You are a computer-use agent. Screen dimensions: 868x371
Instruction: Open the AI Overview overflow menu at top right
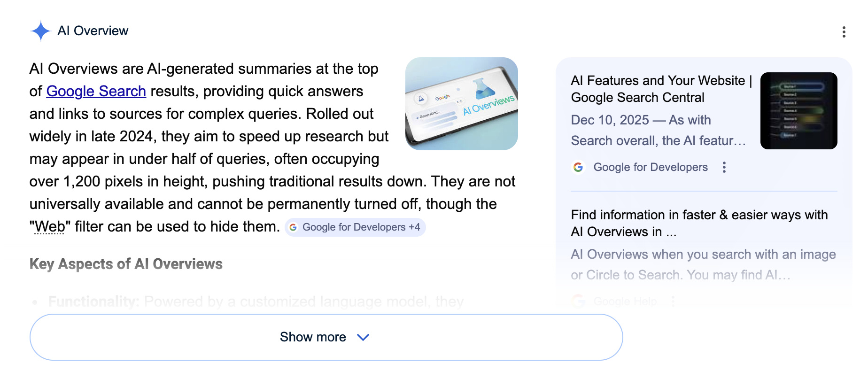[x=843, y=31]
